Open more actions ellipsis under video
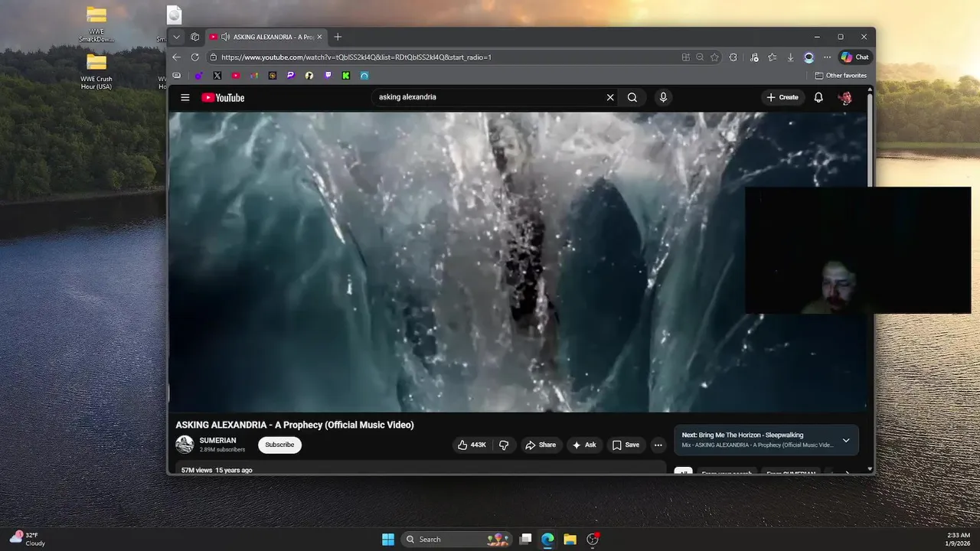 tap(658, 445)
